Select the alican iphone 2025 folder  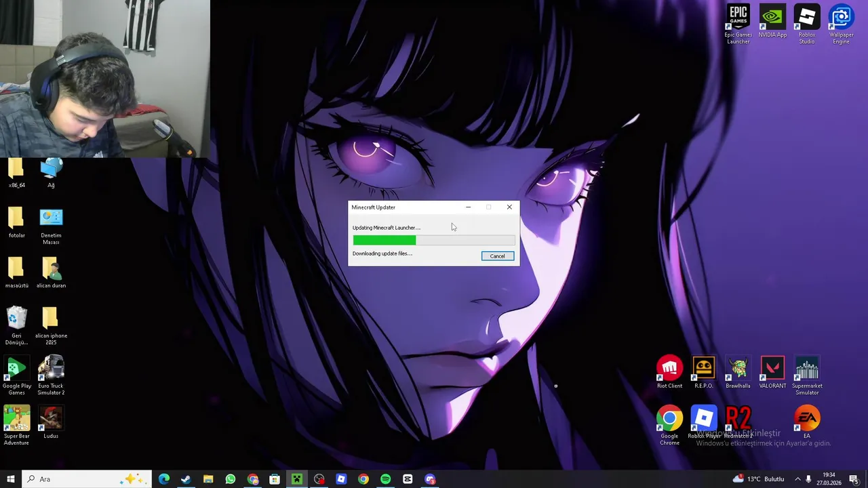click(51, 325)
